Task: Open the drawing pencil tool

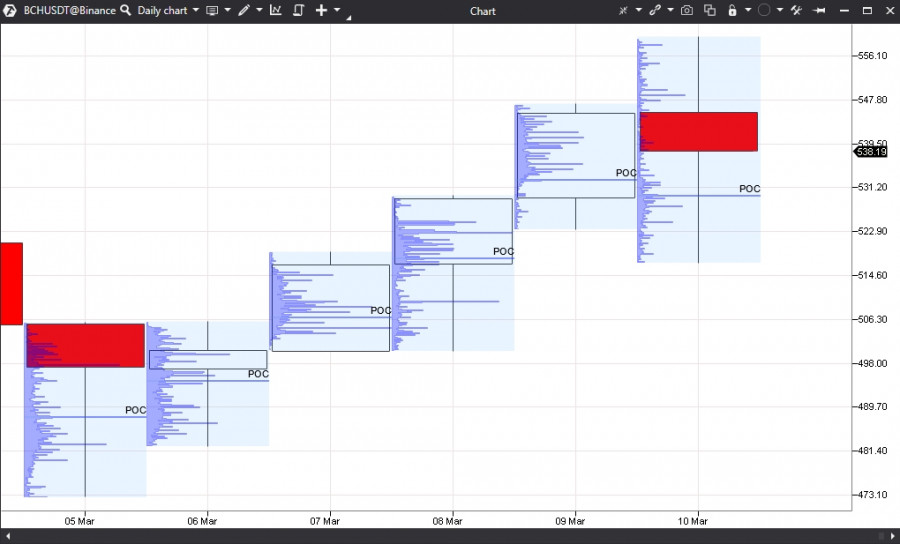Action: pyautogui.click(x=244, y=10)
